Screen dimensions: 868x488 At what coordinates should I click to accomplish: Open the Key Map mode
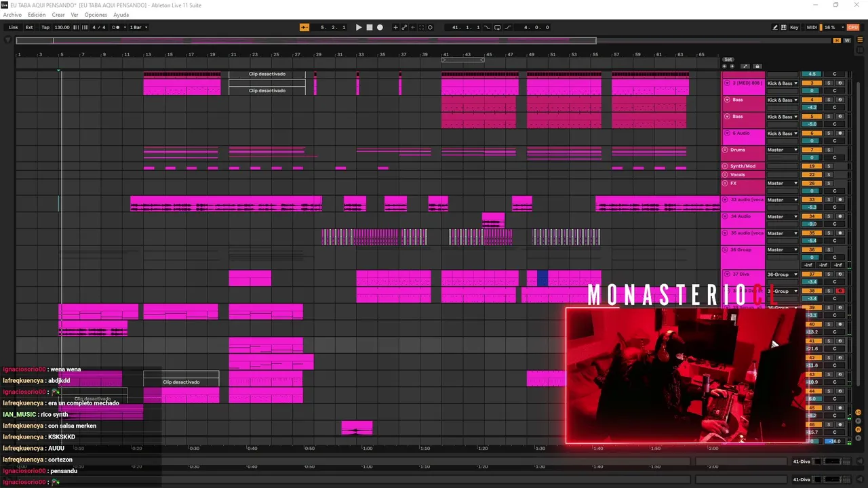tap(794, 27)
